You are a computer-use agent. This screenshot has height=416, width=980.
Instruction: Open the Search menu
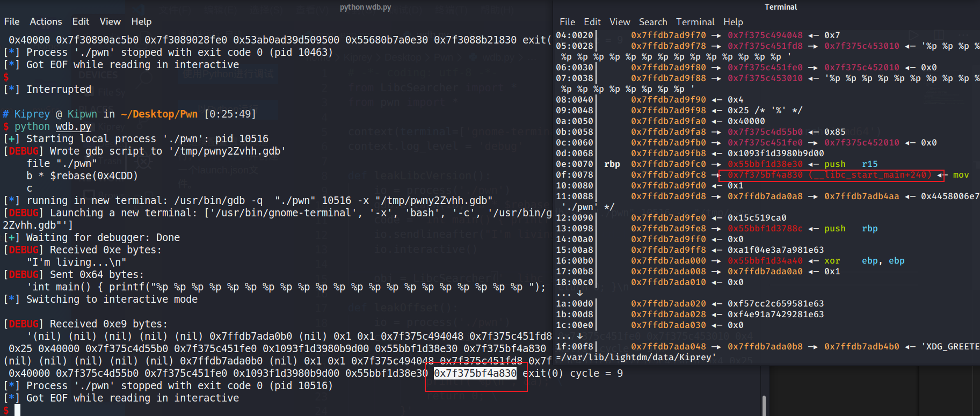click(652, 22)
